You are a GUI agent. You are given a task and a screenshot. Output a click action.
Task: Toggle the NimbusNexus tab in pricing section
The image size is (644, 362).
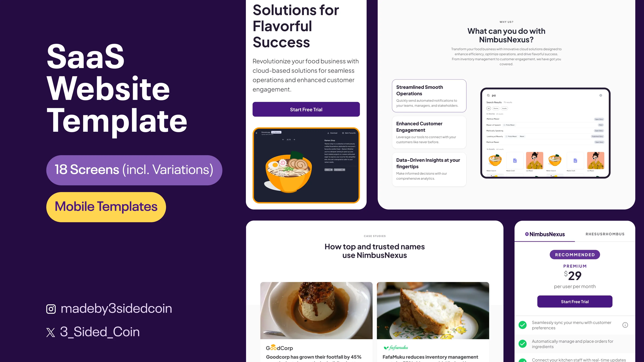(545, 234)
